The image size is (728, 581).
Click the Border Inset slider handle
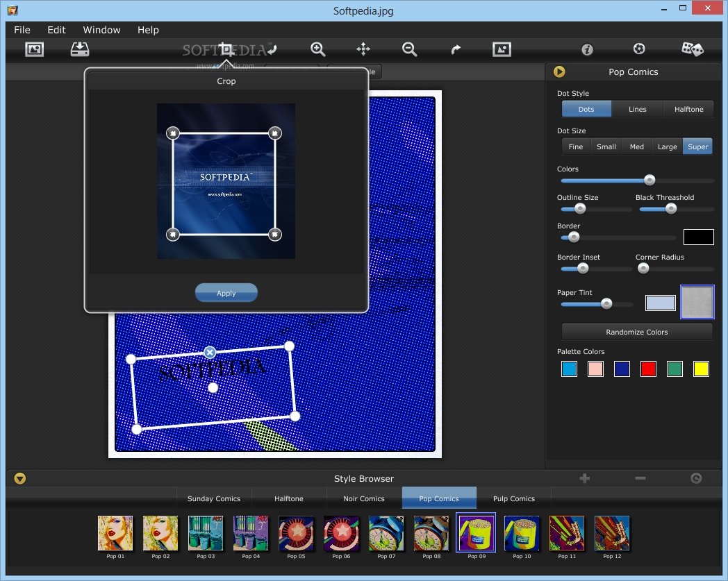tap(583, 268)
